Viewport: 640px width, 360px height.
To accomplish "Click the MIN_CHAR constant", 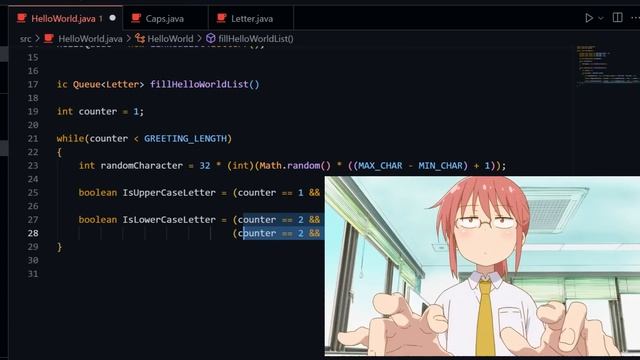I will [440, 166].
